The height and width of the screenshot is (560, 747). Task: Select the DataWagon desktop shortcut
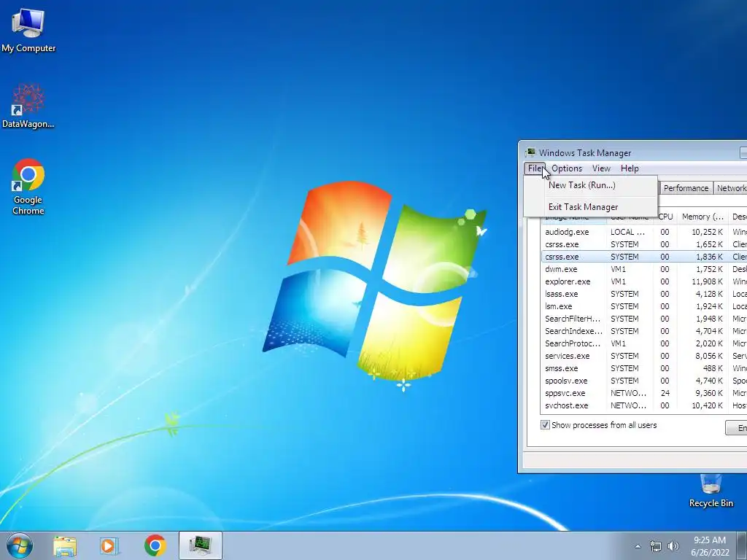28,106
